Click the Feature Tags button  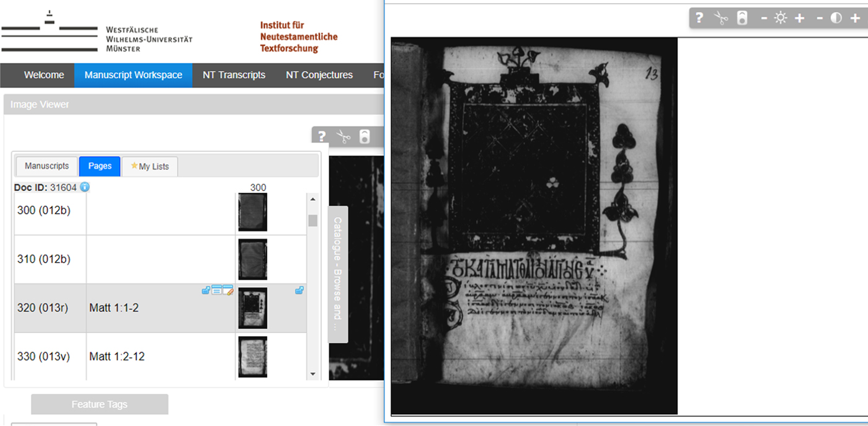click(x=99, y=404)
